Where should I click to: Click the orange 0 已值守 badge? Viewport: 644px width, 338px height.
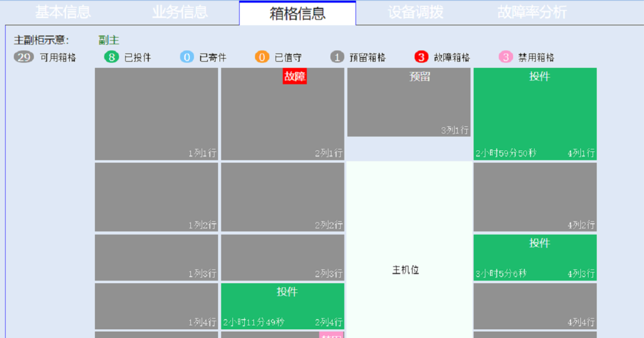point(262,57)
